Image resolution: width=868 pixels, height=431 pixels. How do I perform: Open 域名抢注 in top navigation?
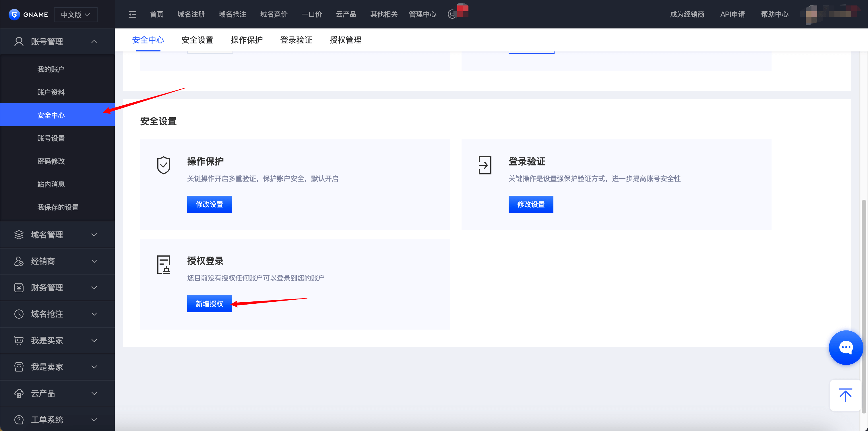tap(232, 14)
